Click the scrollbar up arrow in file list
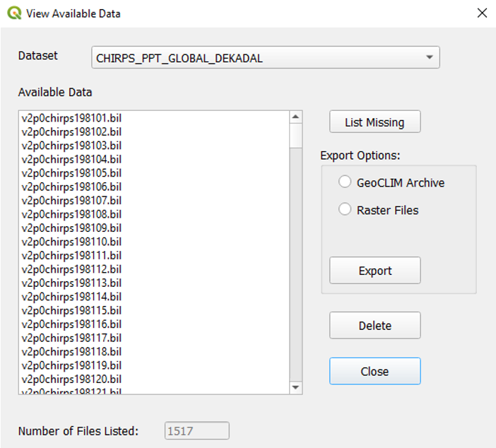This screenshot has height=448, width=496. (x=296, y=117)
